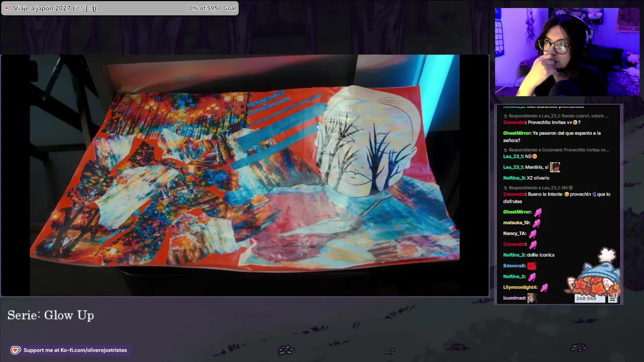Click the 0% of $950 Goal text

tap(212, 8)
